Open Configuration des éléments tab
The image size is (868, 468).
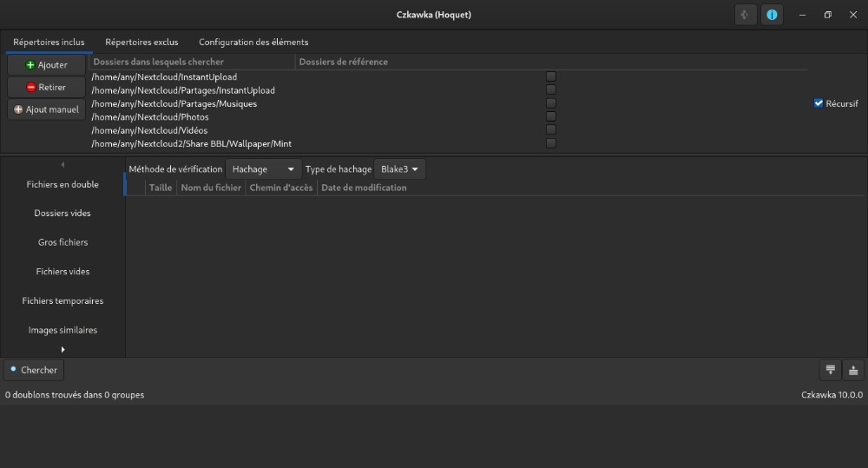click(253, 42)
